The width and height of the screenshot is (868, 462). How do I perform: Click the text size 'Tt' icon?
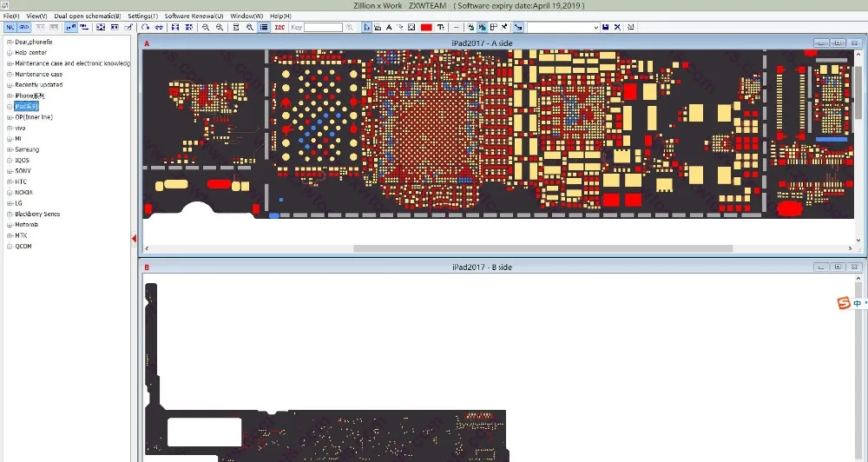[x=441, y=27]
